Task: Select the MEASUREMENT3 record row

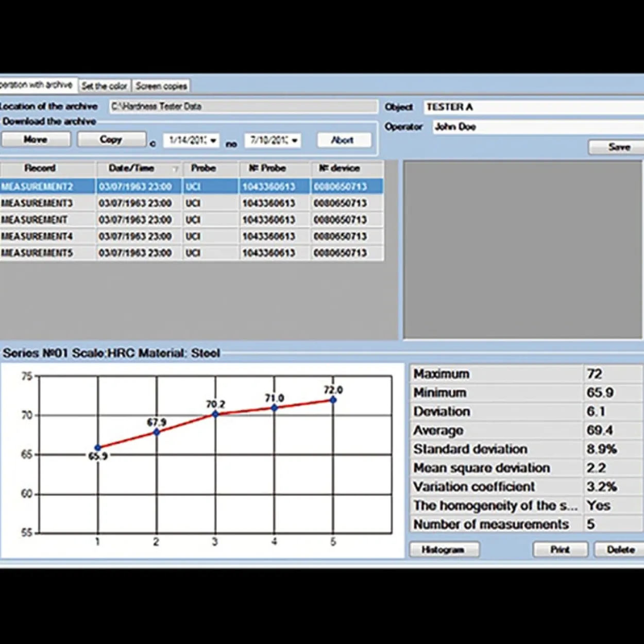Action: pos(192,203)
